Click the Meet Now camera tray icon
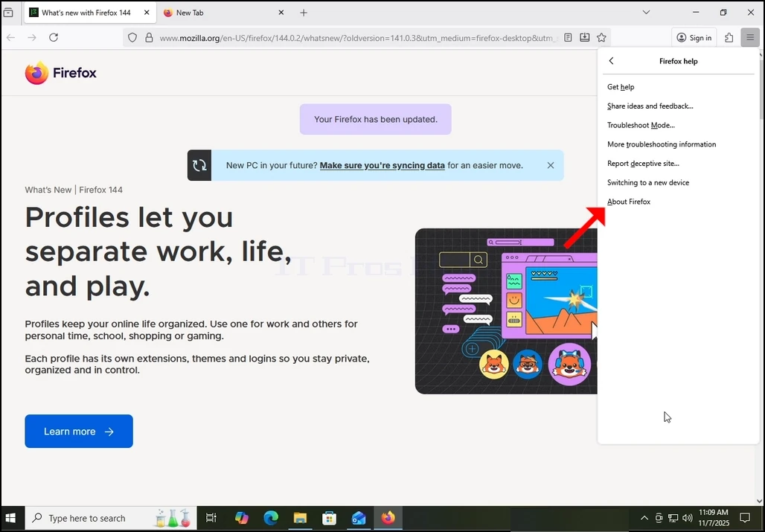This screenshot has height=532, width=765. point(659,518)
